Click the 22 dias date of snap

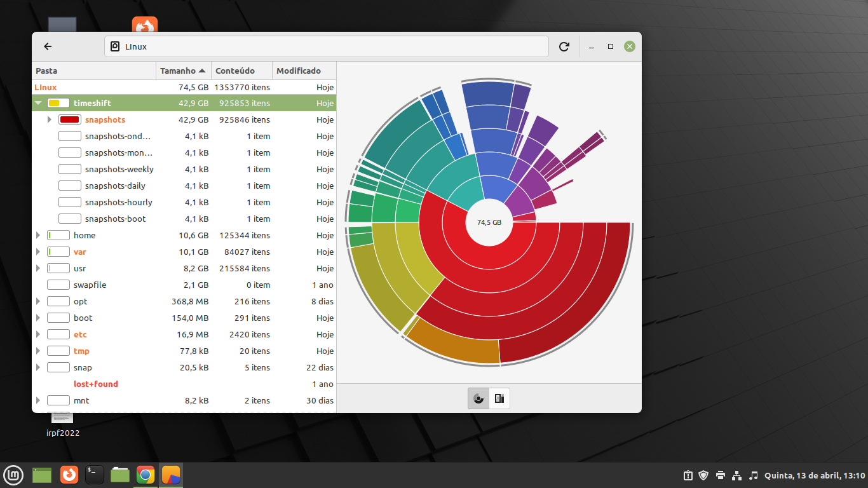point(320,367)
